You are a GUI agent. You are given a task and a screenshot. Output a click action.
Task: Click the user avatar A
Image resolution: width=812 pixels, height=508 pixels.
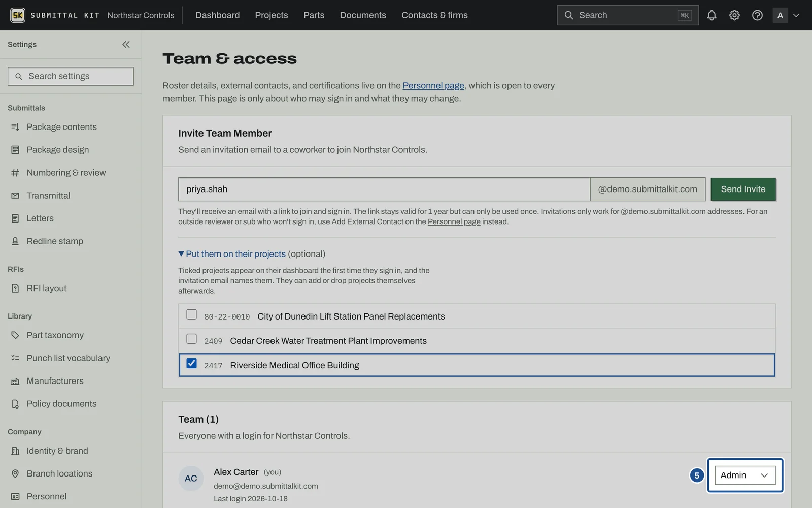pyautogui.click(x=780, y=15)
